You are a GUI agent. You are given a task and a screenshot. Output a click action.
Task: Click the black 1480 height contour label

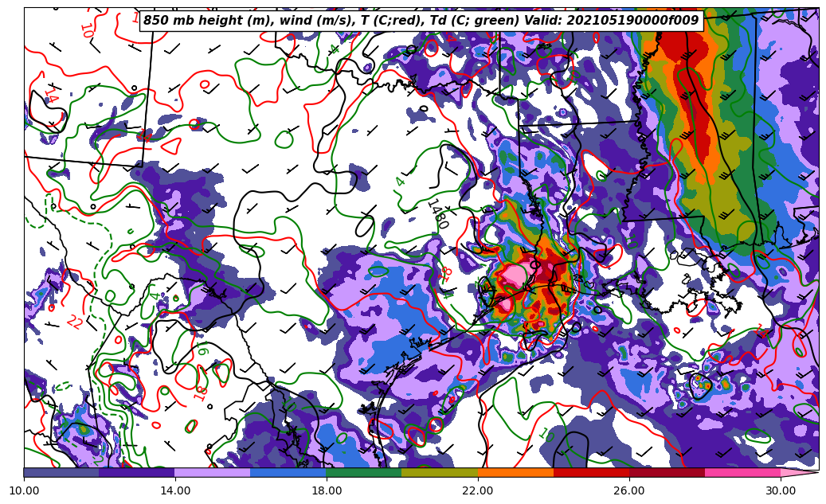pos(437,213)
